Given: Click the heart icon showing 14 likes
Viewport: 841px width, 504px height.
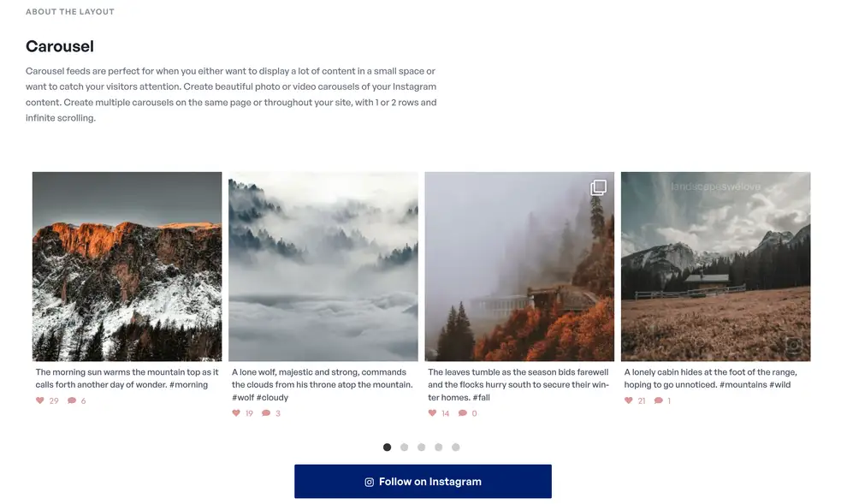Looking at the screenshot, I should 432,412.
